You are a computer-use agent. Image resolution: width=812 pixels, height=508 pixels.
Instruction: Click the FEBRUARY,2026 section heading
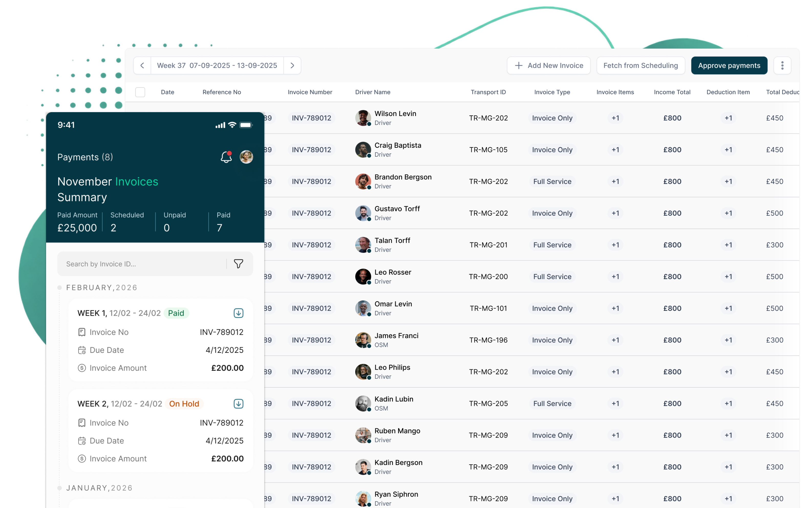(x=102, y=288)
